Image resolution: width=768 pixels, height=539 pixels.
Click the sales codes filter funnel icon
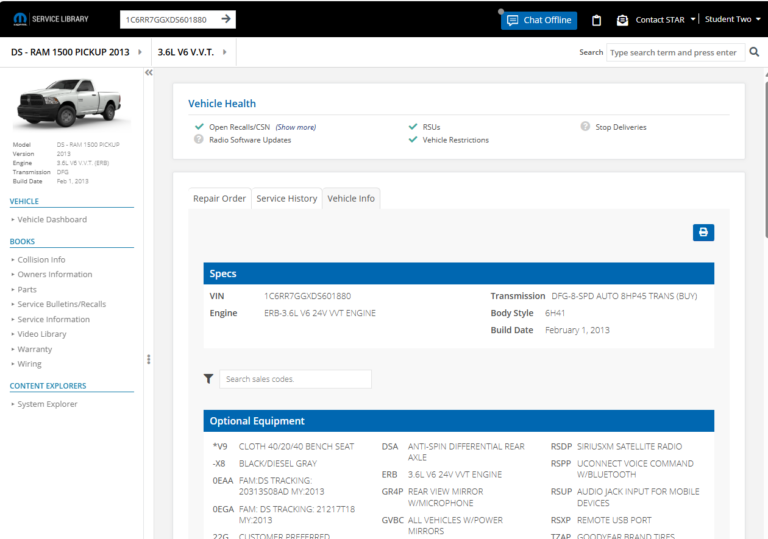pos(208,379)
